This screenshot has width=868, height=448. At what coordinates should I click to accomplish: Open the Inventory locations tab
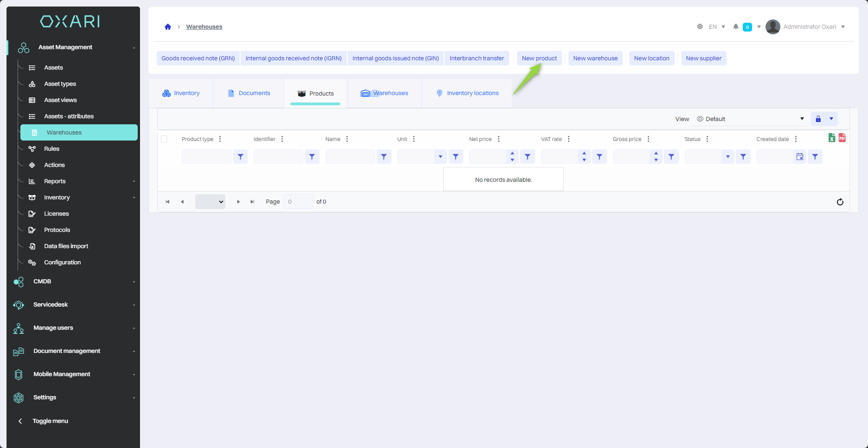click(467, 93)
